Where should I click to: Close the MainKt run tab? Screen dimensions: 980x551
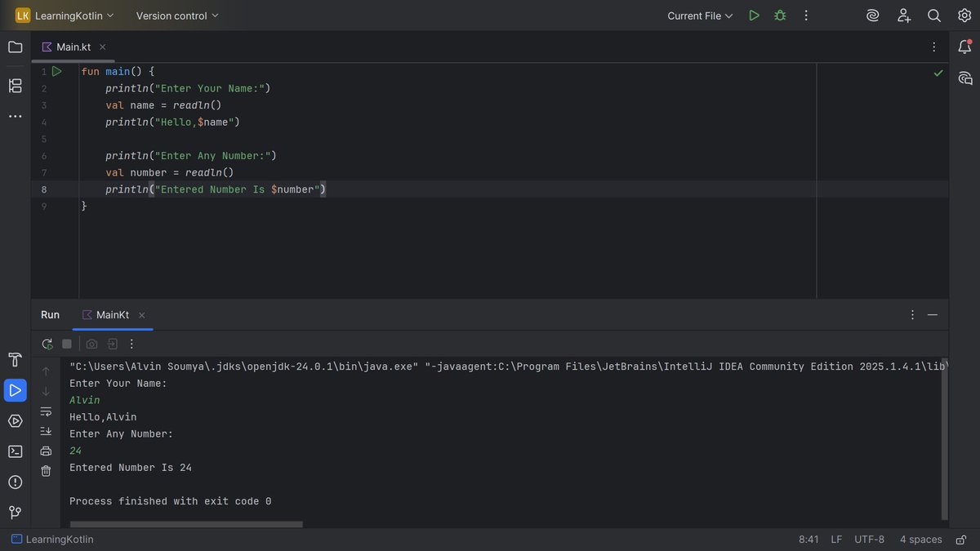(x=141, y=315)
